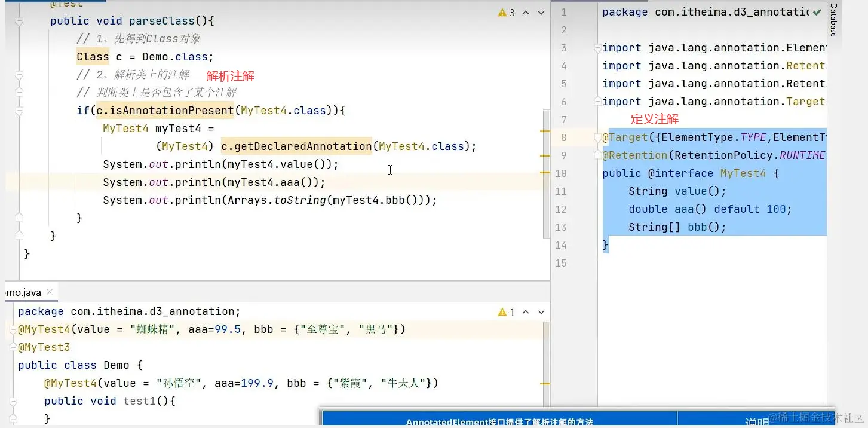The width and height of the screenshot is (868, 428).
Task: Toggle fold marker at @Retention line 9
Action: point(598,156)
